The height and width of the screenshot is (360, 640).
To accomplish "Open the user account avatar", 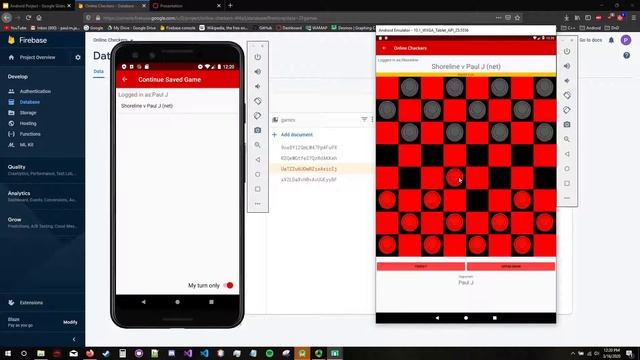I will (x=626, y=40).
